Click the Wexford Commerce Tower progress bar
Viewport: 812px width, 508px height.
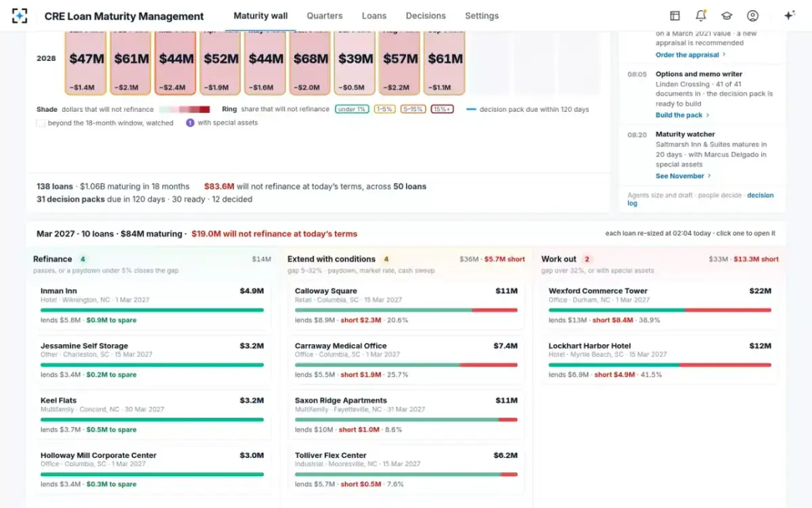[x=660, y=310]
